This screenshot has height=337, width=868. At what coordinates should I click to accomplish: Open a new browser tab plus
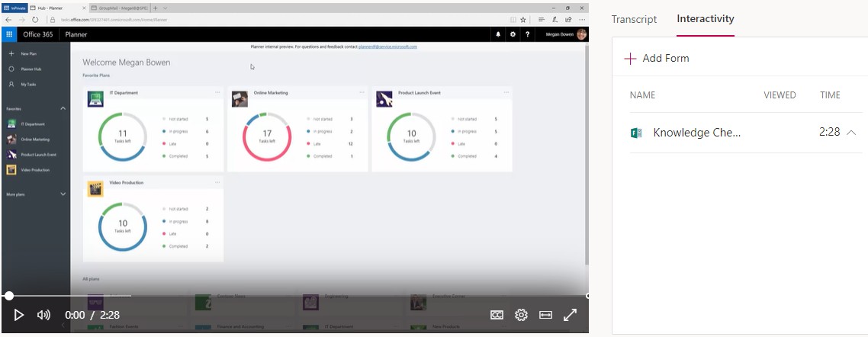point(156,8)
